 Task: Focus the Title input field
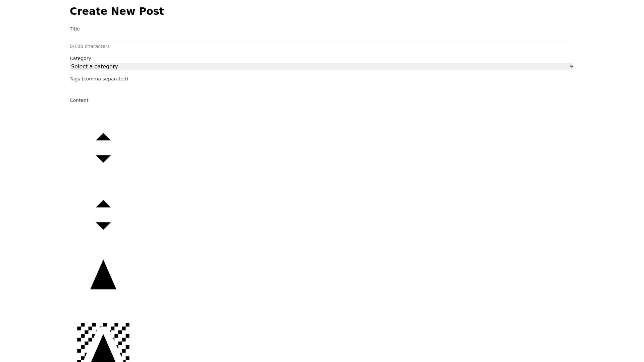[322, 37]
